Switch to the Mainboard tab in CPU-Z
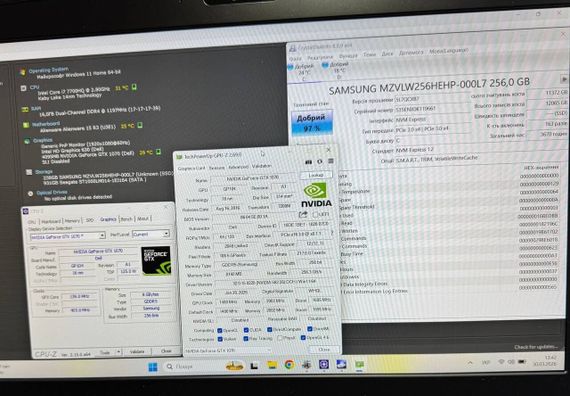 pyautogui.click(x=51, y=221)
